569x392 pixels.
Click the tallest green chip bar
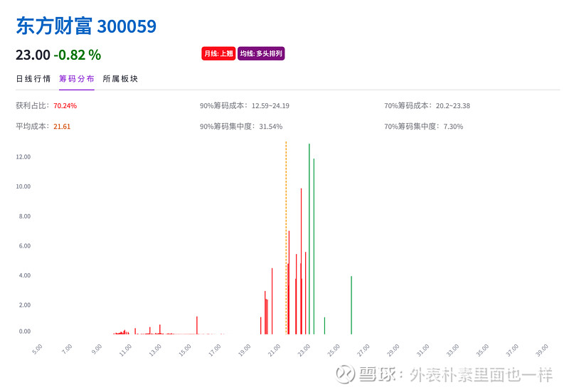(309, 239)
